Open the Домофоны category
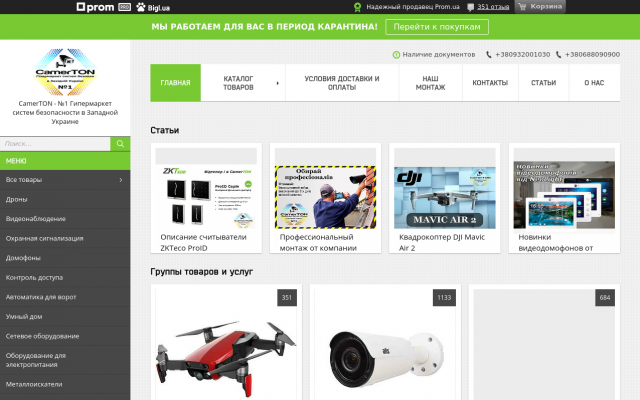This screenshot has width=640, height=400. pos(65,258)
